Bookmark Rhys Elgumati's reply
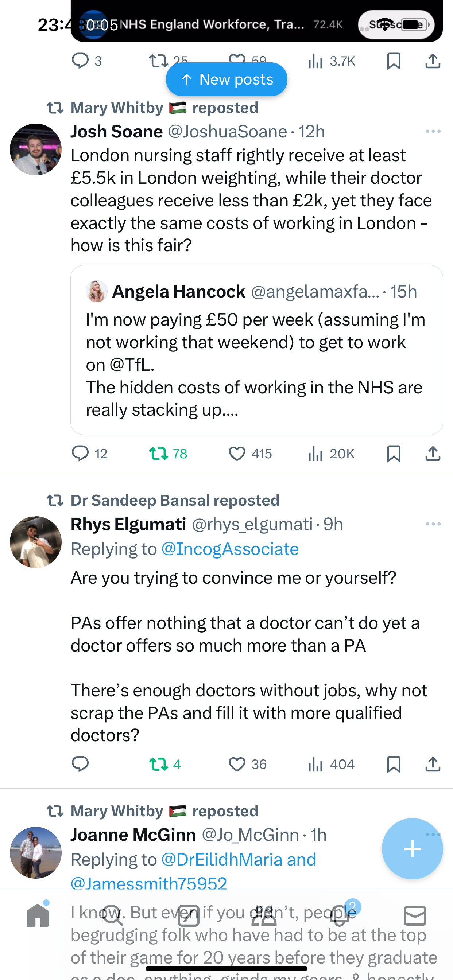Image resolution: width=453 pixels, height=980 pixels. (394, 764)
